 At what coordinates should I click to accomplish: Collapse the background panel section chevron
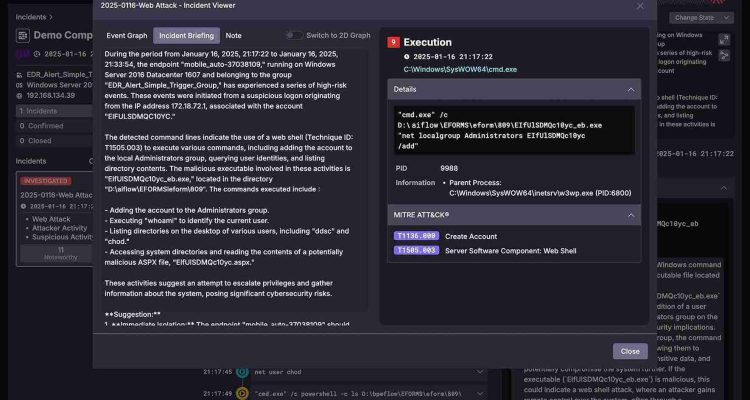pos(724,188)
